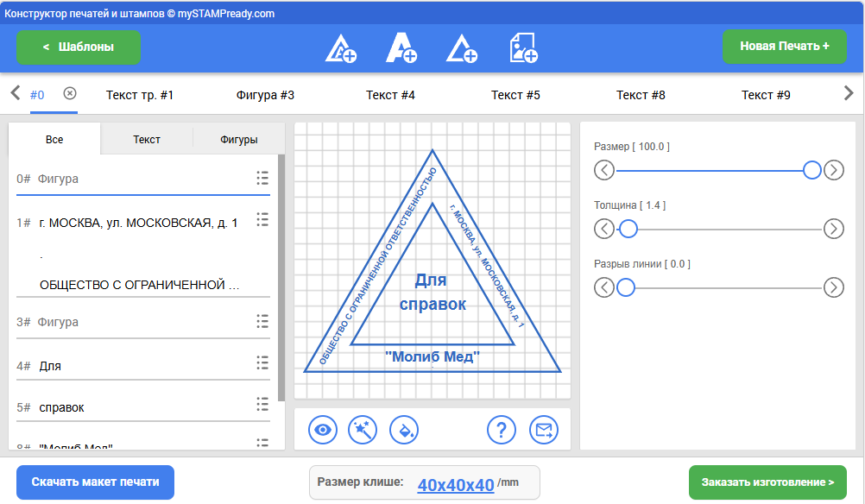
Task: Show all elements with Все tab
Action: pyautogui.click(x=54, y=139)
